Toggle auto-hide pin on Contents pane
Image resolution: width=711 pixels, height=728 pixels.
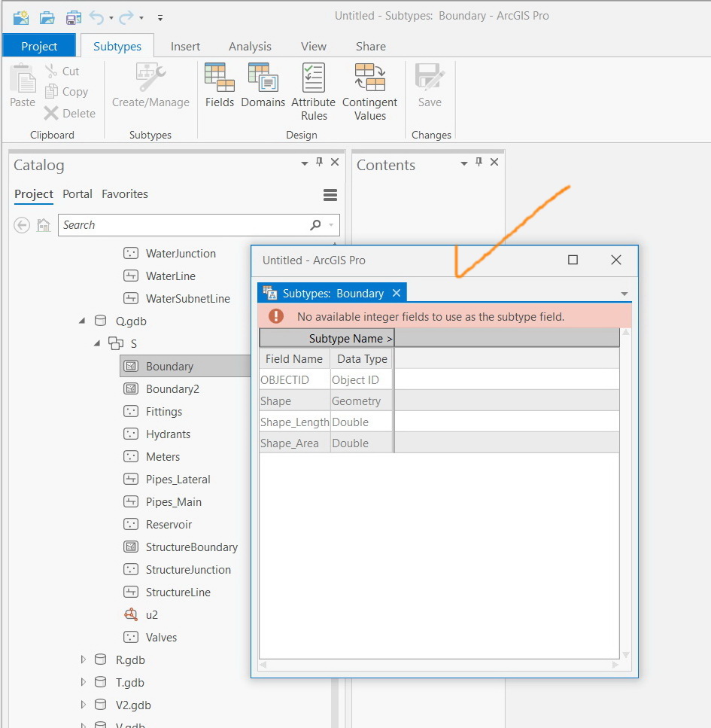pyautogui.click(x=479, y=162)
